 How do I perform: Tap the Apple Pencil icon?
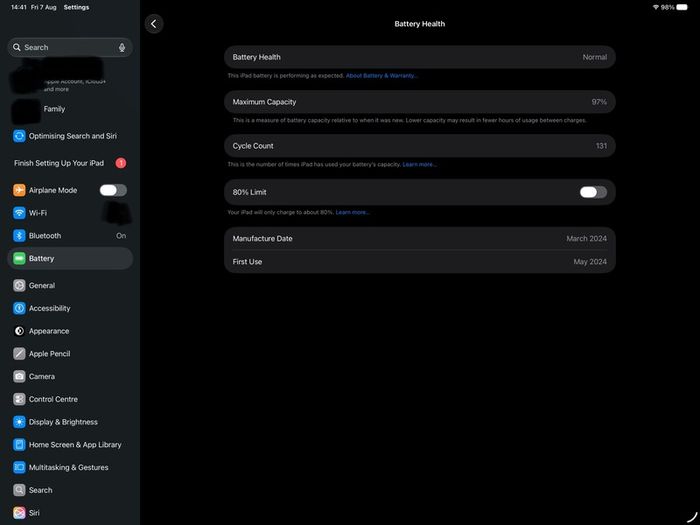pyautogui.click(x=19, y=354)
